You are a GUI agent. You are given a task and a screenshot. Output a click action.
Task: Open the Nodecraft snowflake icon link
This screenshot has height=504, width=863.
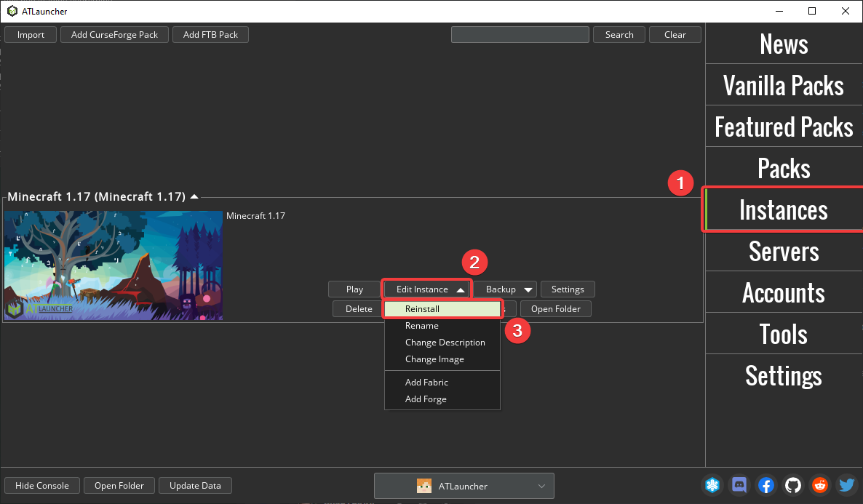712,485
